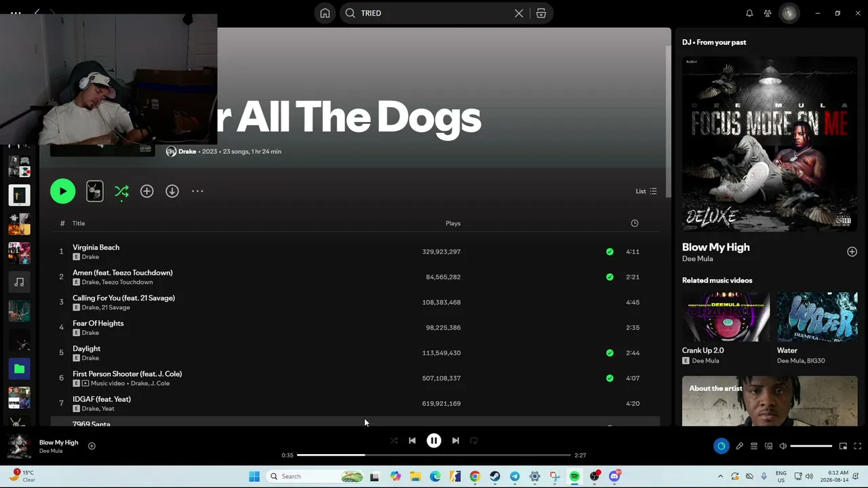Add now-playing song via plus icon

92,446
